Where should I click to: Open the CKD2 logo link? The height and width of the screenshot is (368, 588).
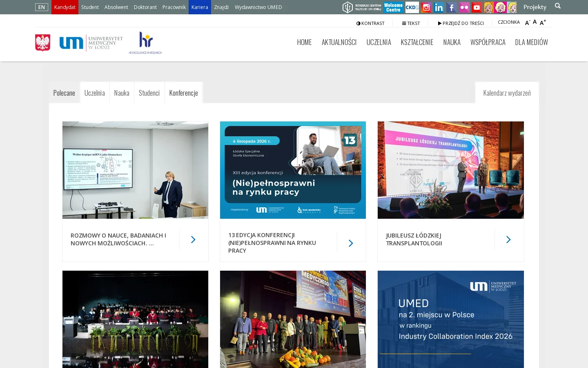tap(412, 7)
